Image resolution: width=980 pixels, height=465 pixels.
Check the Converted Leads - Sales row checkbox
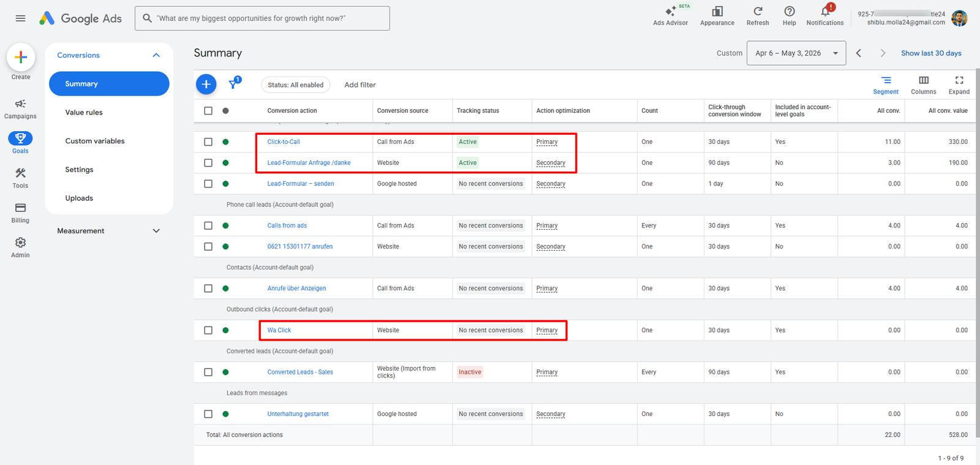(208, 372)
